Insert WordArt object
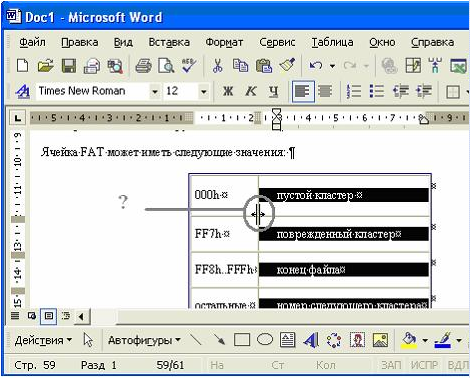470x378 pixels. (x=311, y=340)
